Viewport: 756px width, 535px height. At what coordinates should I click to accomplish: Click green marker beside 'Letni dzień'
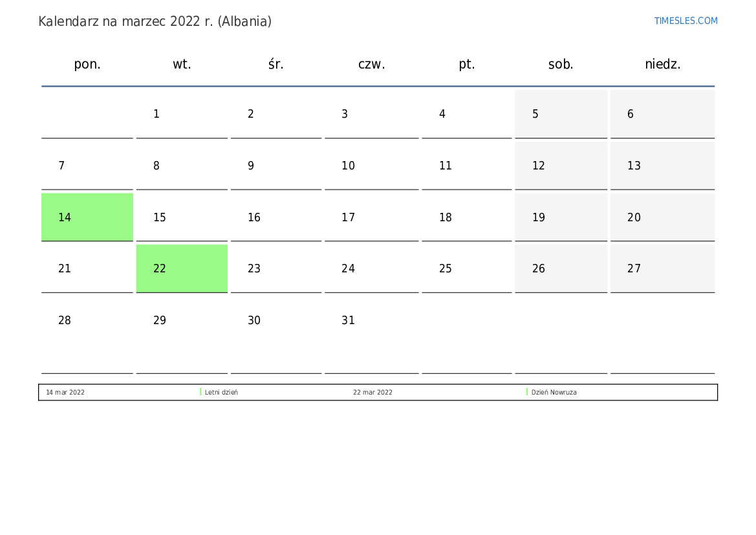click(200, 392)
